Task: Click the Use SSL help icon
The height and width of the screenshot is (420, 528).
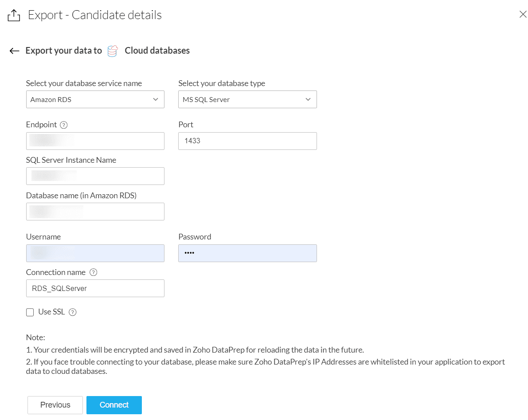Action: (x=73, y=312)
